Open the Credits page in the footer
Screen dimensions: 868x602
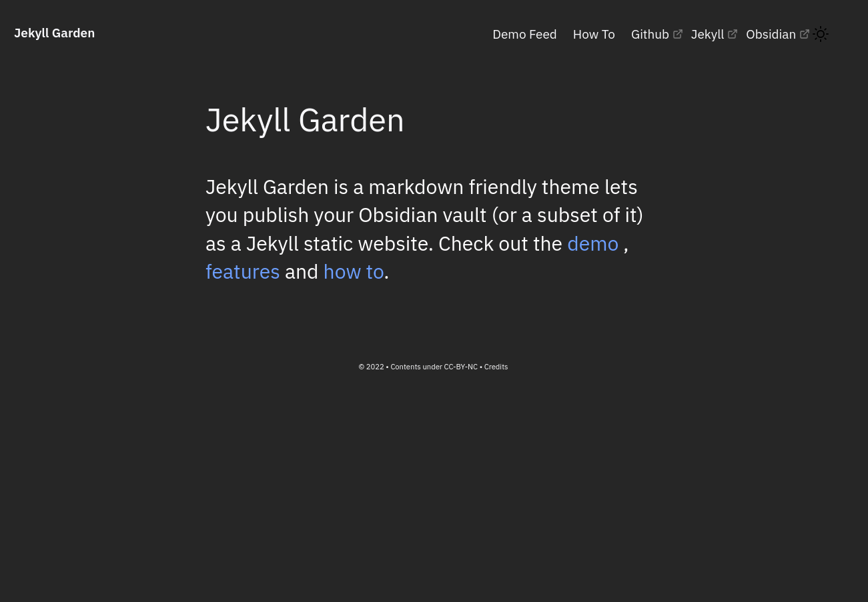pyautogui.click(x=496, y=367)
